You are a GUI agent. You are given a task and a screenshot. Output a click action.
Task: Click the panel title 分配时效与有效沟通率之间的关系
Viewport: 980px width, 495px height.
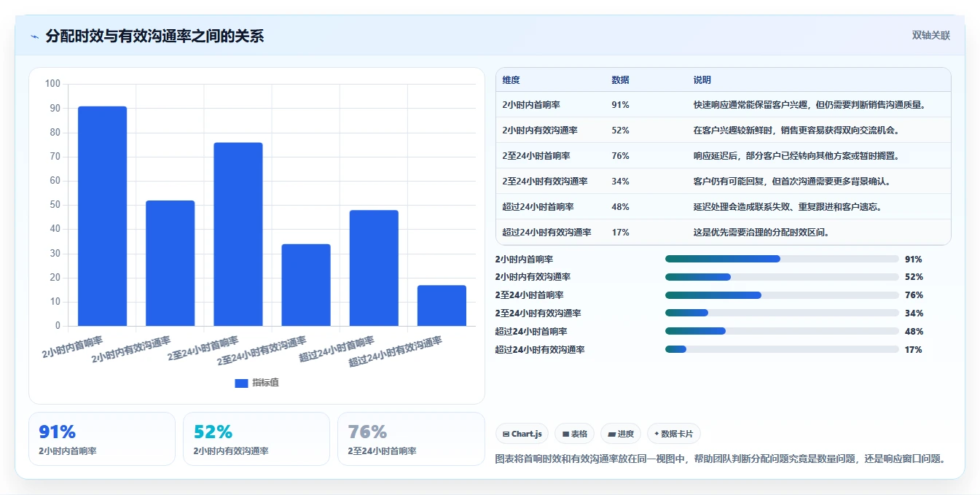pyautogui.click(x=154, y=36)
